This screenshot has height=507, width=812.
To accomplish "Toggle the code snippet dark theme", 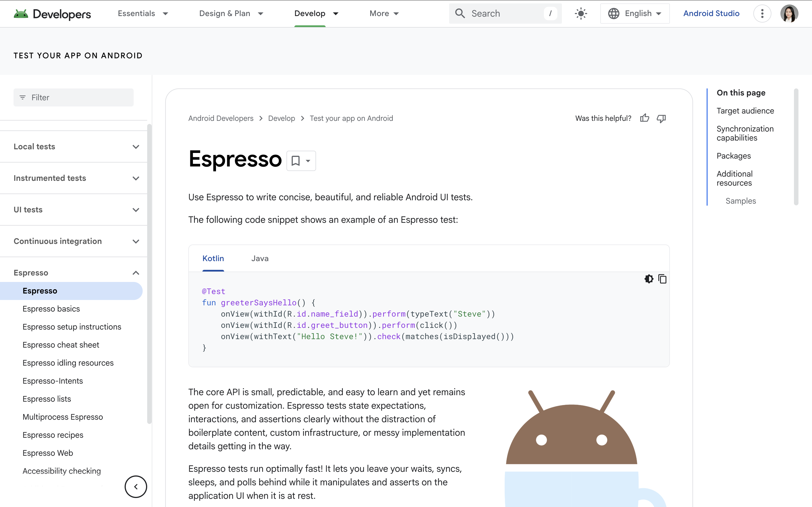I will coord(648,279).
